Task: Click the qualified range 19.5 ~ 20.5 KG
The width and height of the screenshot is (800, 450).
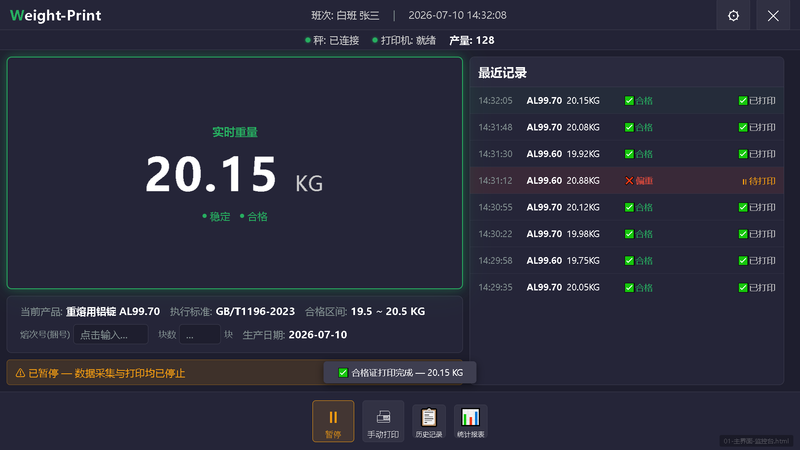Action: point(388,311)
